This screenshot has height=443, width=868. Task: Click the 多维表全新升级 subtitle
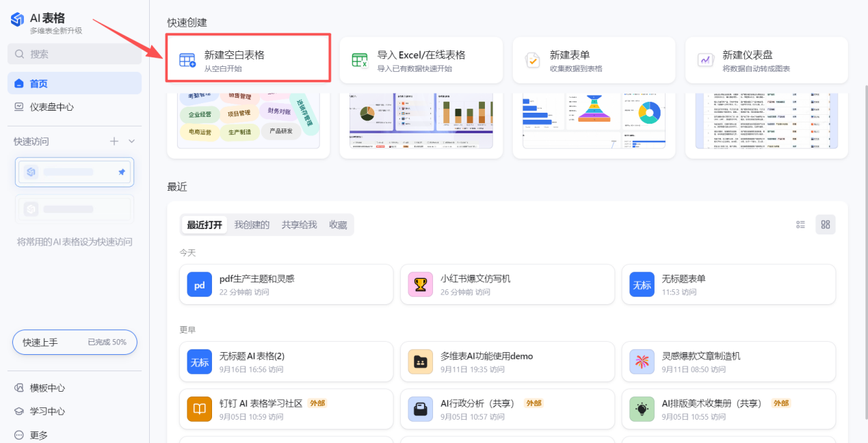click(x=56, y=31)
